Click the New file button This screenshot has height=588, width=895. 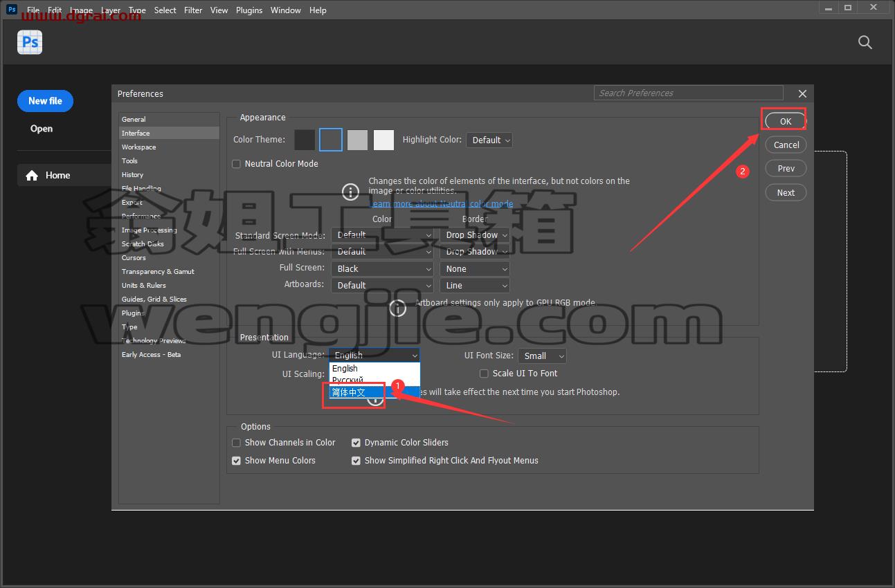(x=45, y=101)
